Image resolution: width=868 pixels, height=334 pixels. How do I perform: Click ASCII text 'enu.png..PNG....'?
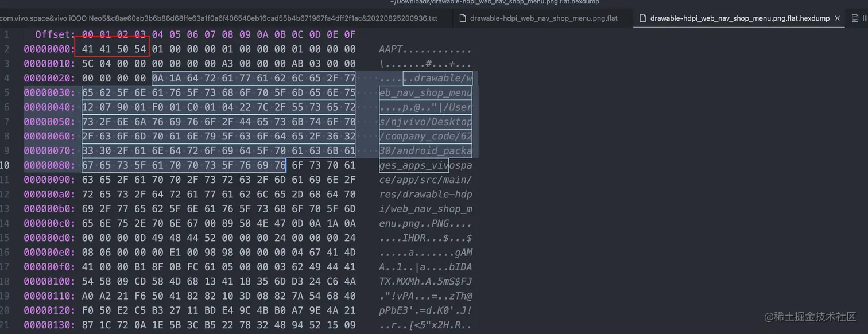(x=425, y=223)
